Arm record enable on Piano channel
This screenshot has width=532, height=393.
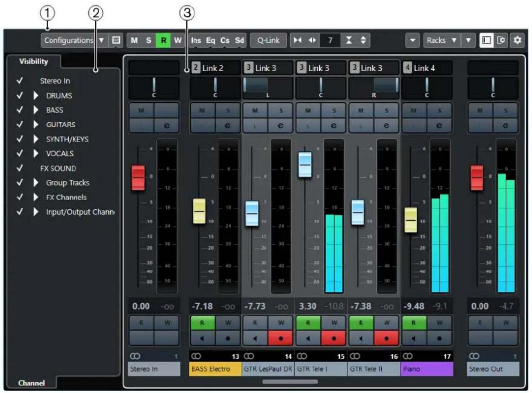[439, 338]
